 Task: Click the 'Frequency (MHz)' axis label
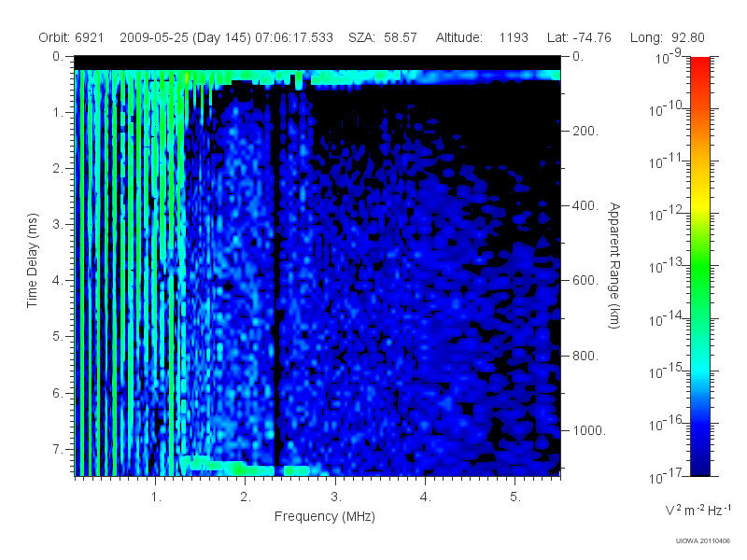click(324, 517)
